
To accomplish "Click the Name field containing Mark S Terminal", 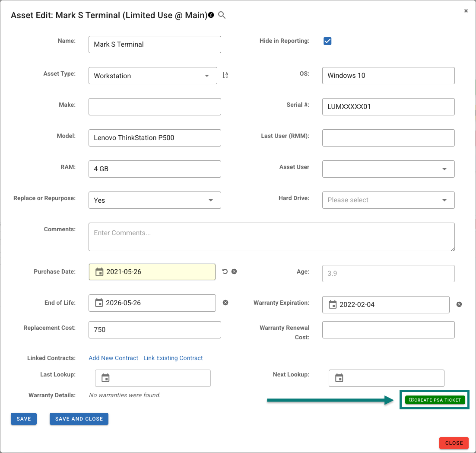I will click(x=155, y=45).
